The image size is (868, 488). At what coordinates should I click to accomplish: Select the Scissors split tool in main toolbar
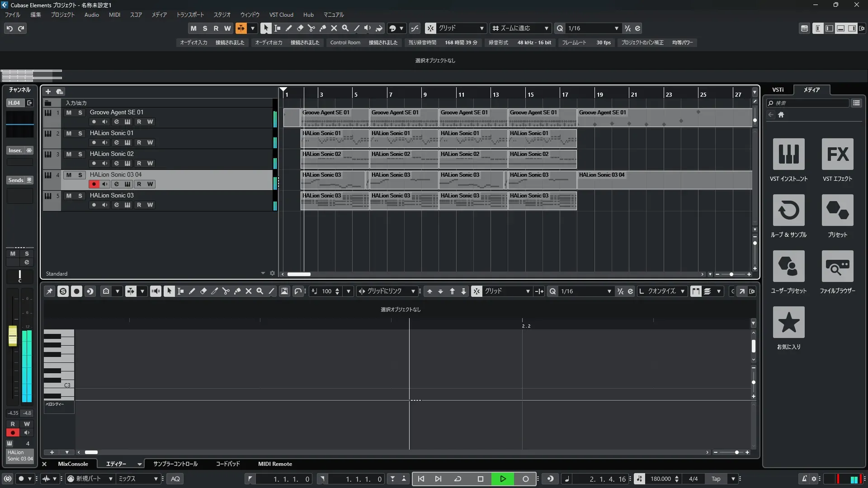pyautogui.click(x=311, y=28)
